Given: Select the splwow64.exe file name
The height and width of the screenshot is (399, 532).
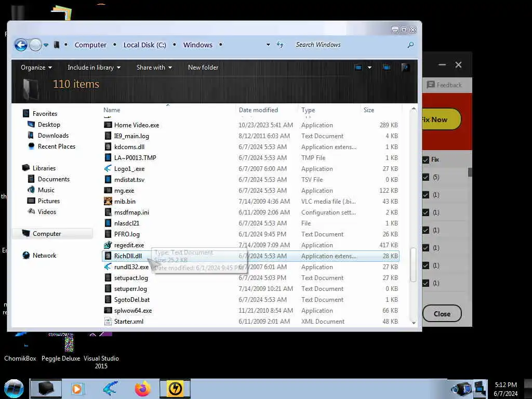Looking at the screenshot, I should pyautogui.click(x=133, y=310).
